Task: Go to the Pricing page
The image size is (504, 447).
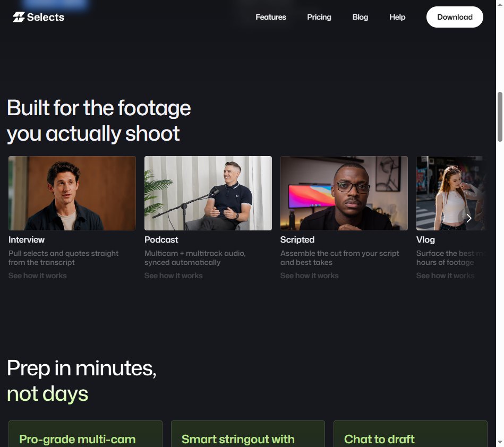Action: click(319, 17)
